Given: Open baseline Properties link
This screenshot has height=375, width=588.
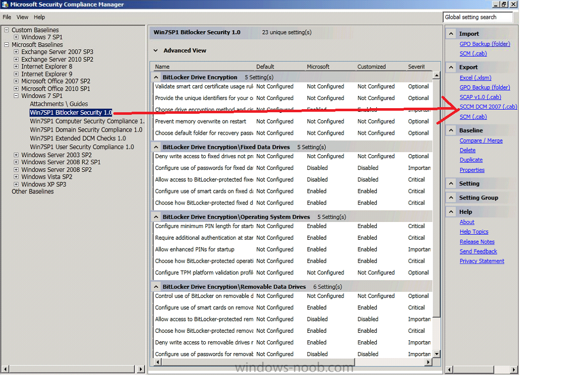Looking at the screenshot, I should click(x=472, y=170).
